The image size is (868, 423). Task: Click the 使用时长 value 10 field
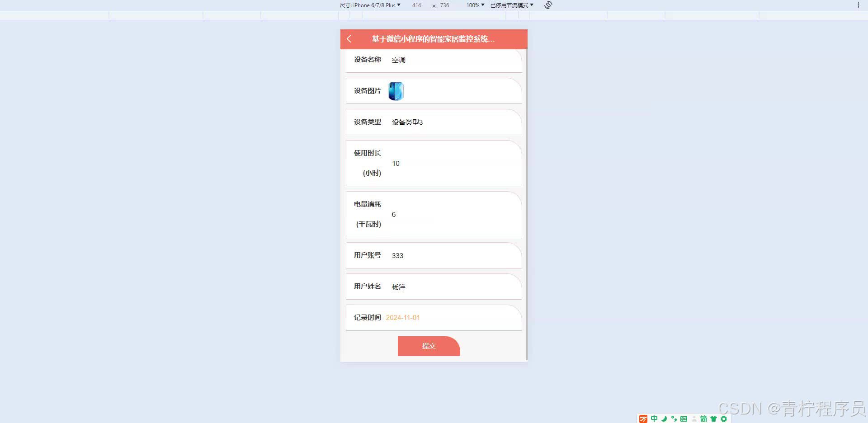click(x=396, y=164)
